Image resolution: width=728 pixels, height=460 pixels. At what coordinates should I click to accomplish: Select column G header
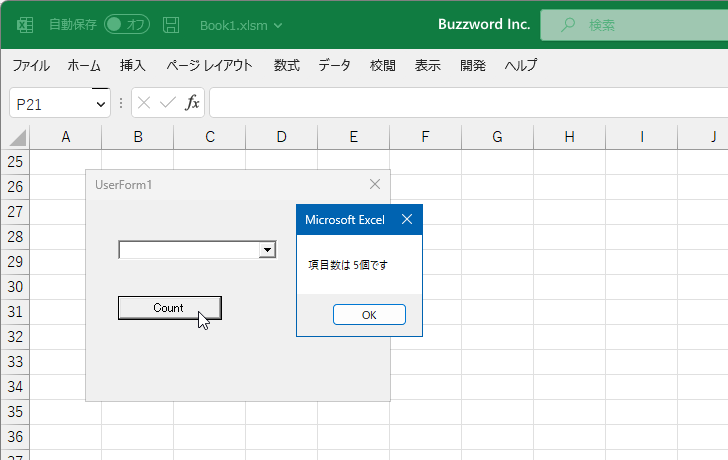coord(497,137)
